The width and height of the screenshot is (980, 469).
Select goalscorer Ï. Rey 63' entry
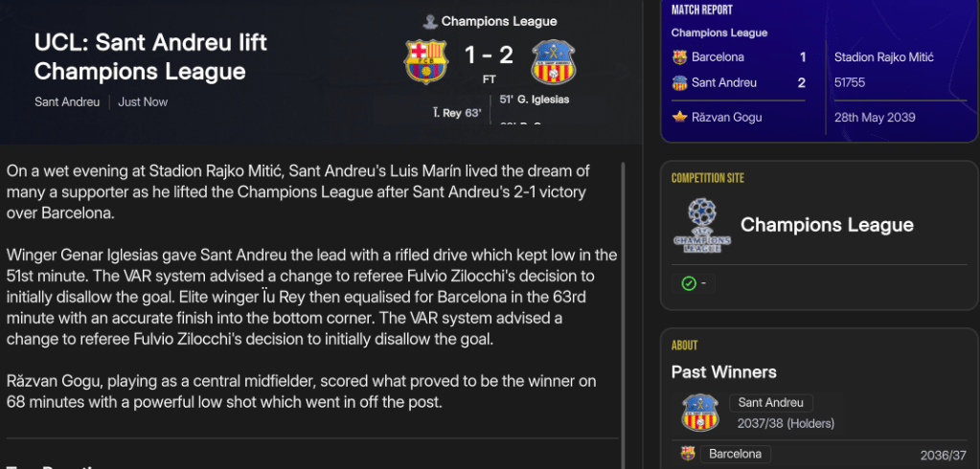point(457,113)
